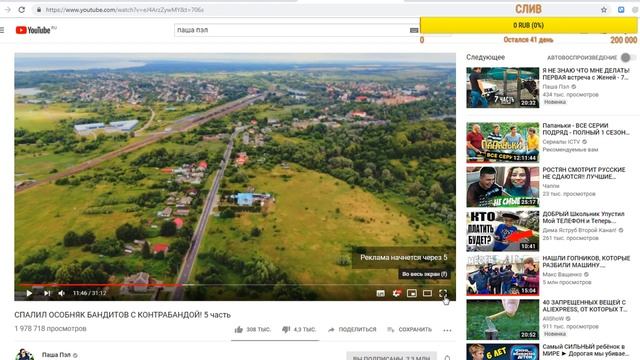Image resolution: width=640 pixels, height=360 pixels.
Task: Open thumbnail of НАШЛИ ГОПНИКОВ video
Action: pyautogui.click(x=502, y=275)
